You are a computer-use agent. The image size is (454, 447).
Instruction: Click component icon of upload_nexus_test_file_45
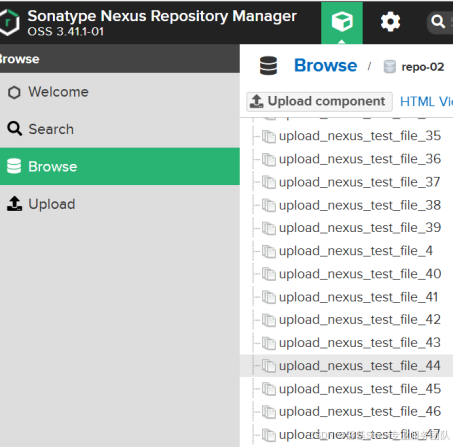269,389
